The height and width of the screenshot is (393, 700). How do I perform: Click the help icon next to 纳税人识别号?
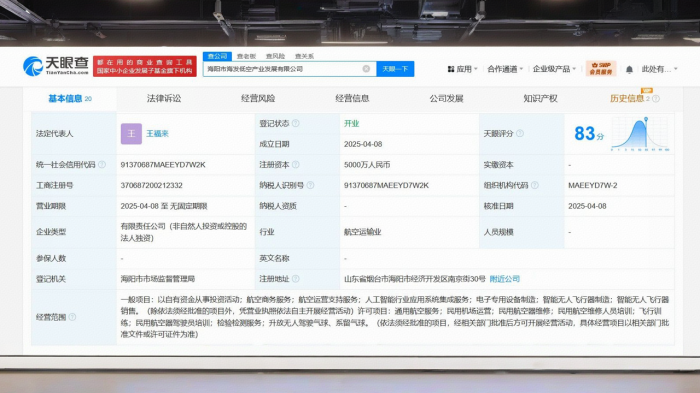coord(310,185)
